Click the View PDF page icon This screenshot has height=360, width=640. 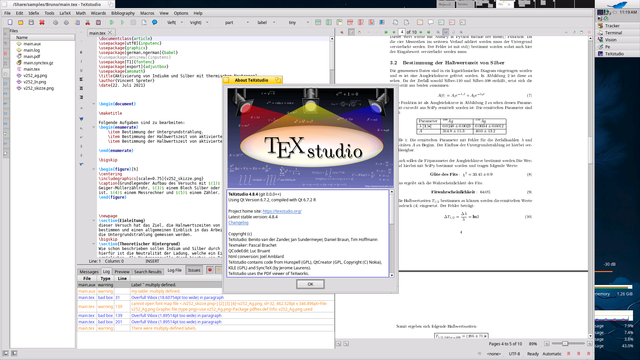coord(144,22)
